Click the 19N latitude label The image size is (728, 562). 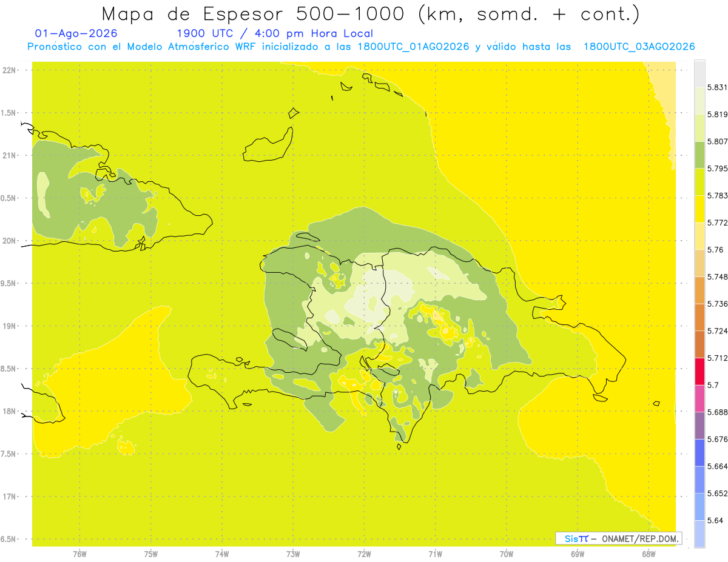coord(8,326)
